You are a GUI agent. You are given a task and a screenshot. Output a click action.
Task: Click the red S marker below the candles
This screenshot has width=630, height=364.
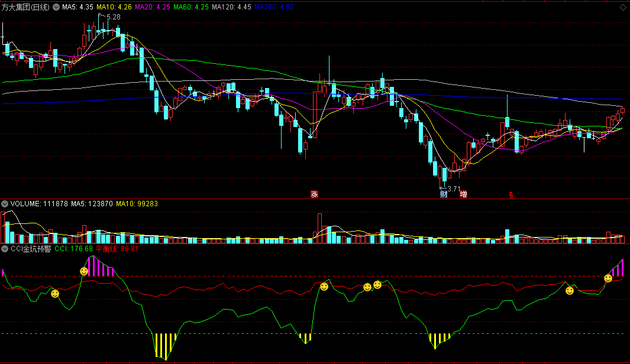point(511,195)
